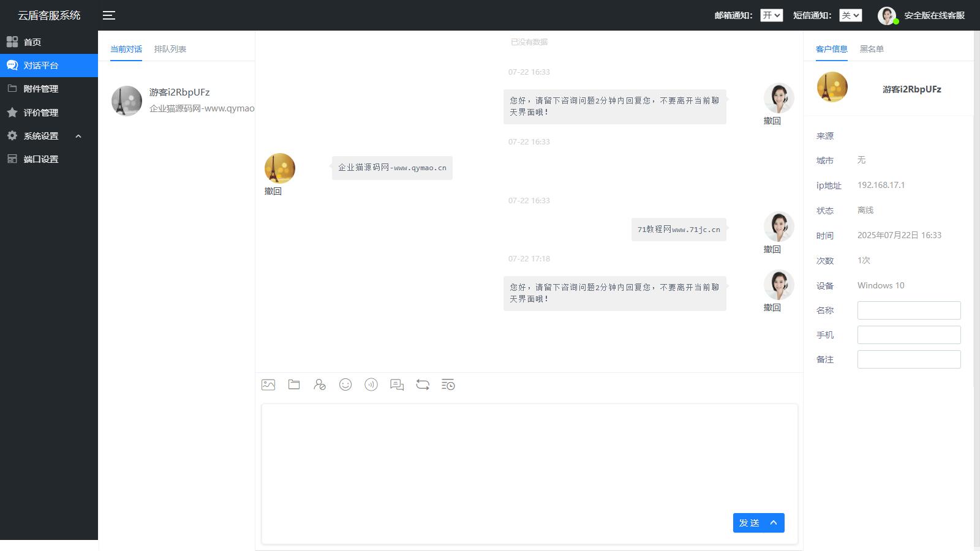This screenshot has width=980, height=551.
Task: Click the 发送 button
Action: coord(749,523)
